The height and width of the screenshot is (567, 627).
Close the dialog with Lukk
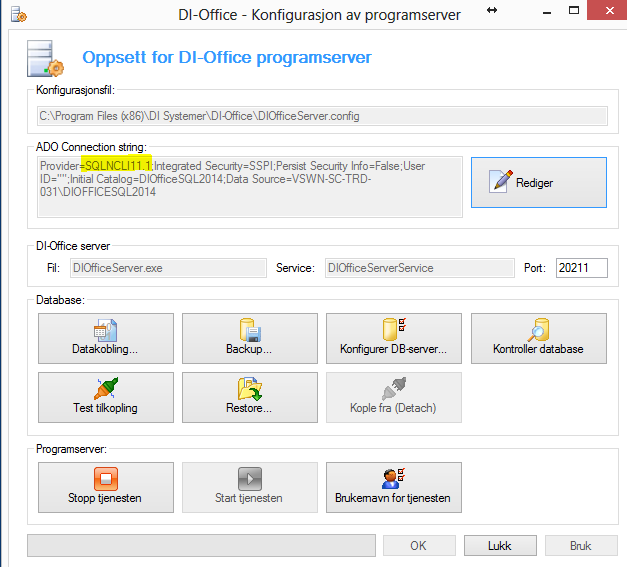tap(500, 545)
